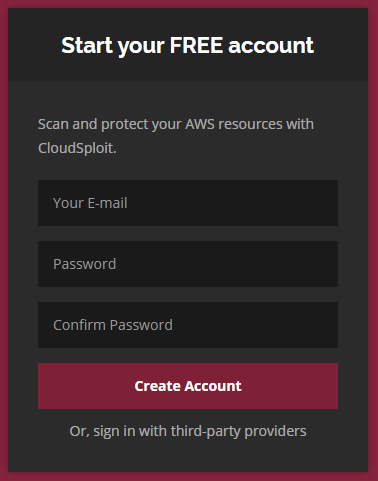Screen dimensions: 378x481
Task: Click the Create Account button
Action: (188, 386)
